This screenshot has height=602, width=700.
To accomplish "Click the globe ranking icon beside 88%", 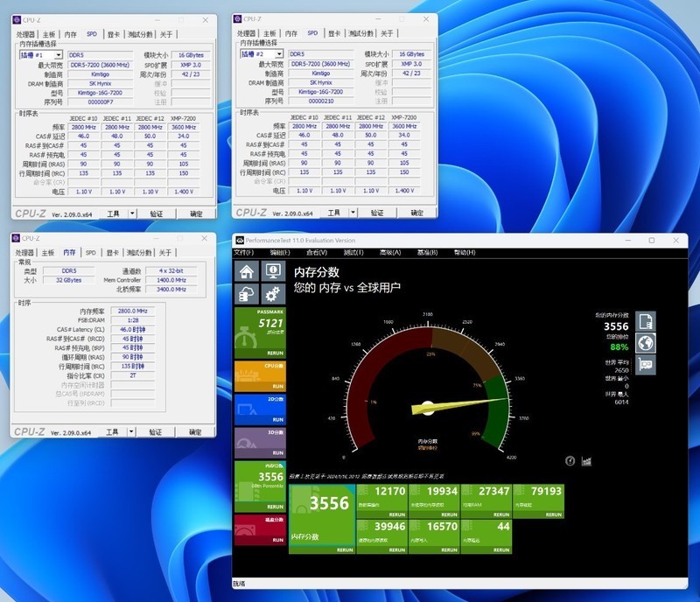I will pos(647,343).
